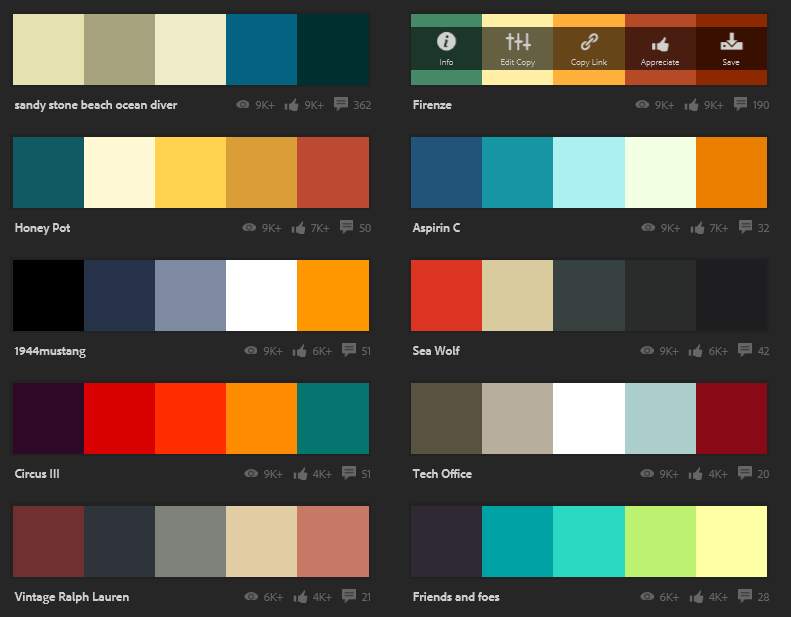The height and width of the screenshot is (617, 791).
Task: Select the light cyan swatch in Aspirin C
Action: (589, 172)
